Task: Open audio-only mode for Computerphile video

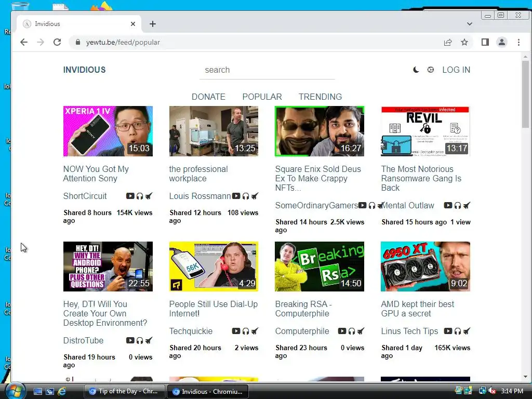Action: pyautogui.click(x=352, y=331)
